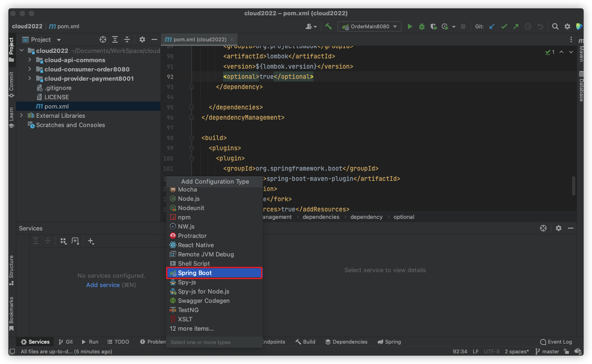The width and height of the screenshot is (592, 364).
Task: Start debugging with the bug icon
Action: (x=422, y=26)
